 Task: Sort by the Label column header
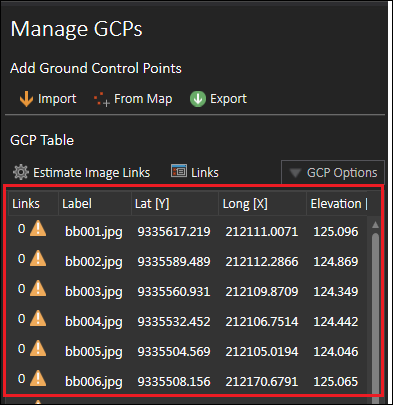(x=95, y=203)
